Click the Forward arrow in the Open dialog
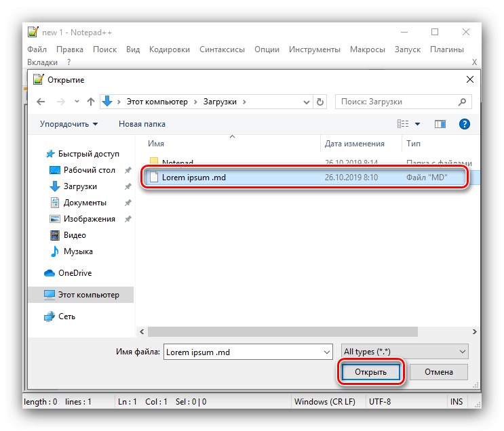Screen dimensions: 504x431 click(61, 102)
